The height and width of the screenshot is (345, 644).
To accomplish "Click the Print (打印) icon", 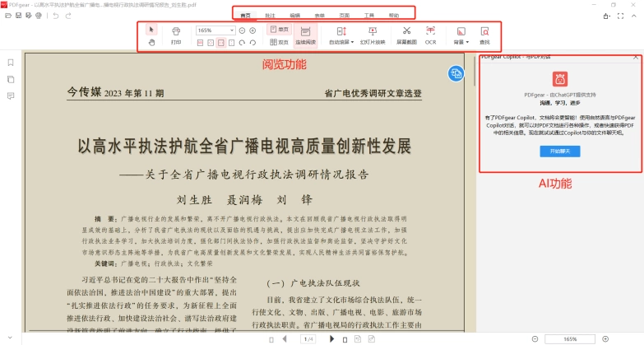I will 176,35.
